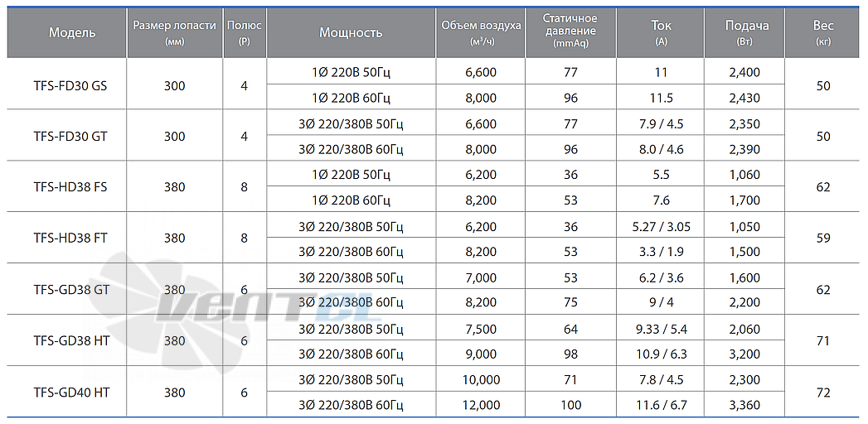Click the 7,000 air volume value

482,277
